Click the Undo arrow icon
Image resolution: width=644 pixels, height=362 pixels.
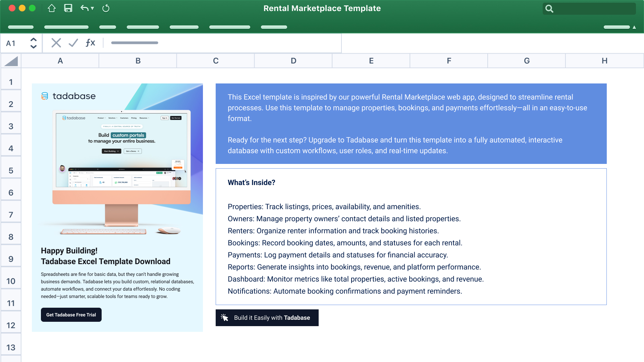(84, 8)
